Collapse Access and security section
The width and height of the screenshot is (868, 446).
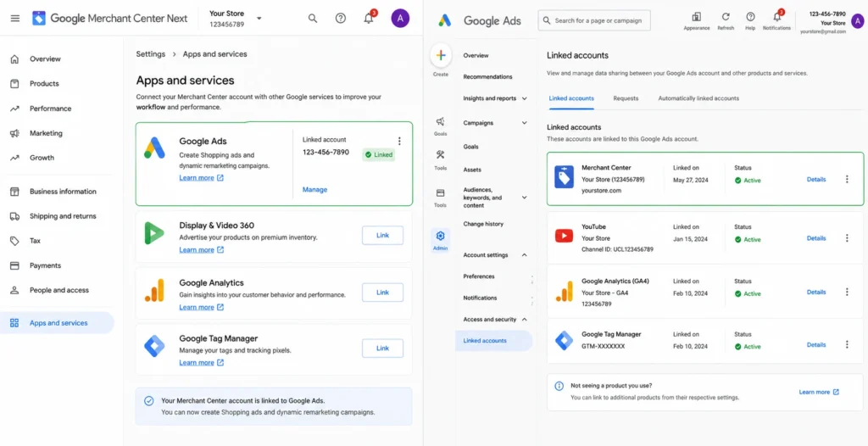tap(524, 319)
